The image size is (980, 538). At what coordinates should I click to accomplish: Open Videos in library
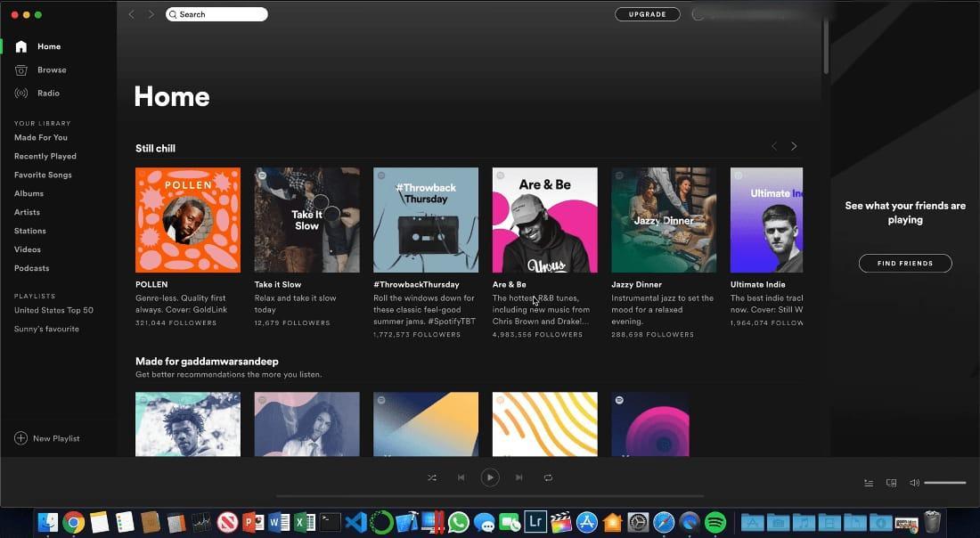(28, 249)
